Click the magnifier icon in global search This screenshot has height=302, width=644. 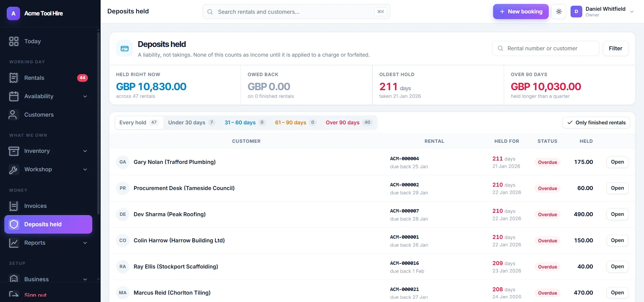[210, 12]
